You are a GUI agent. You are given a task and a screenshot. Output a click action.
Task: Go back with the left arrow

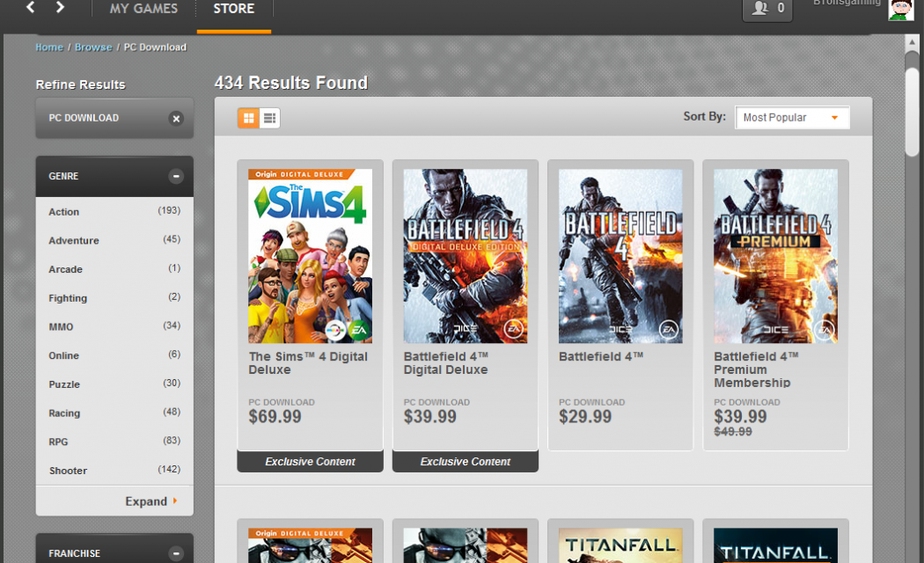click(x=31, y=7)
